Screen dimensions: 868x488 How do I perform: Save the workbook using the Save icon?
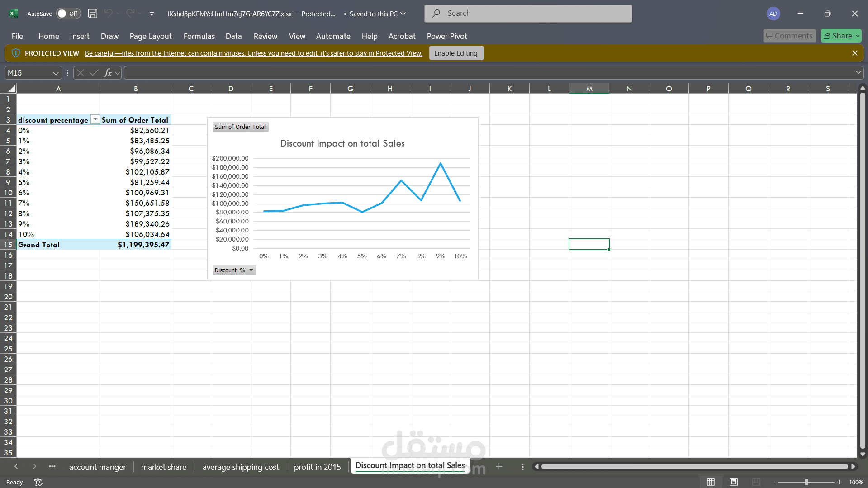click(92, 14)
